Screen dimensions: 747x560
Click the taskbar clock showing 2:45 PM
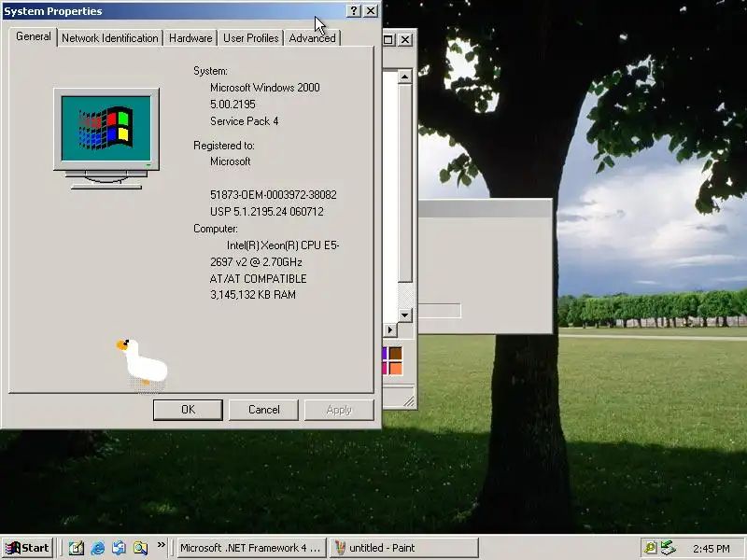coord(712,549)
